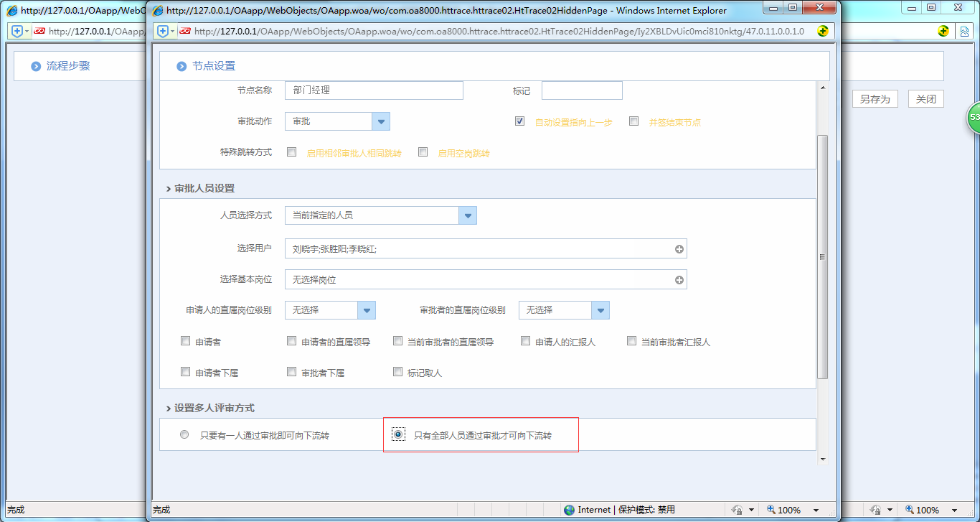Screen dimensions: 980x522
Task: Click the 节点设置 header arrow icon
Action: pos(180,66)
